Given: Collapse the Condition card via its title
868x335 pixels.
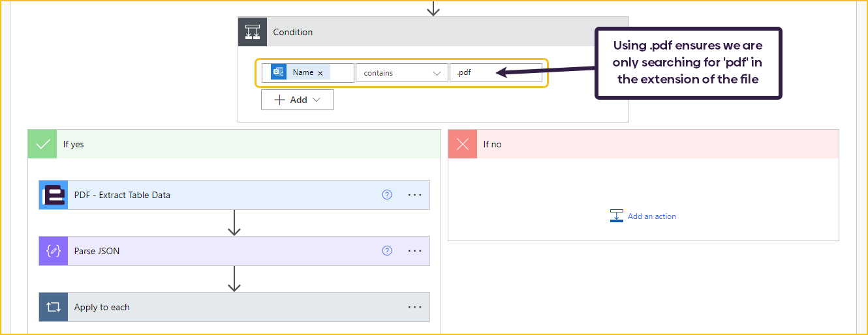Looking at the screenshot, I should pos(292,32).
